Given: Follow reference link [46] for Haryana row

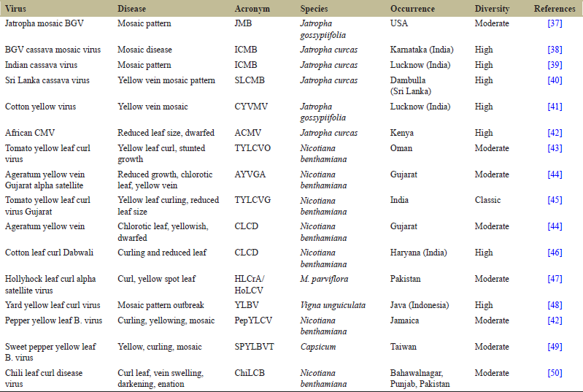Looking at the screenshot, I should pyautogui.click(x=555, y=253).
